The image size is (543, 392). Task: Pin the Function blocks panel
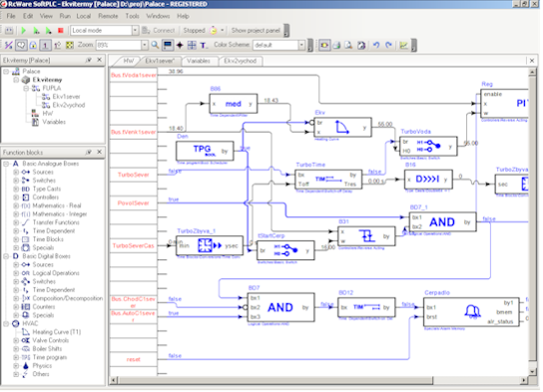coord(88,152)
